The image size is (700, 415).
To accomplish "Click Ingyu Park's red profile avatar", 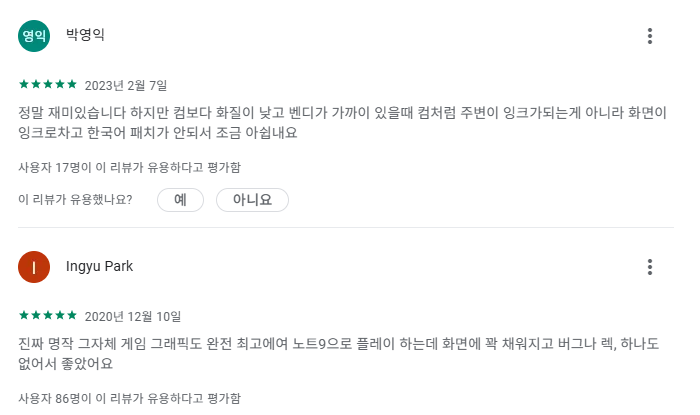I will pos(34,267).
